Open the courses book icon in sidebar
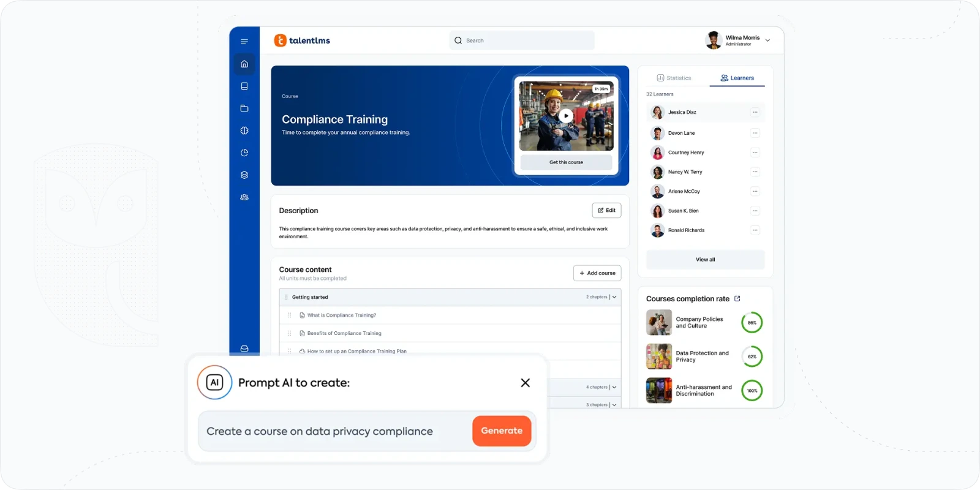Viewport: 980px width, 490px height. click(x=244, y=86)
